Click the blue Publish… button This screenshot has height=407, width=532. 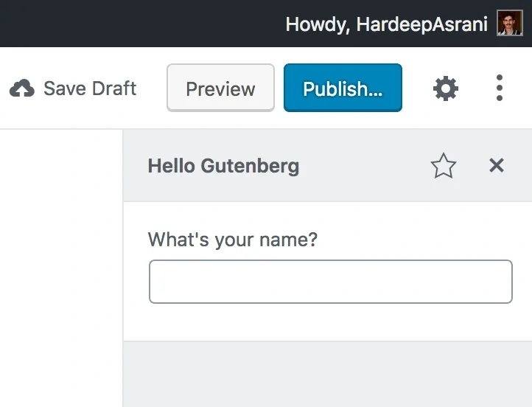pyautogui.click(x=343, y=88)
